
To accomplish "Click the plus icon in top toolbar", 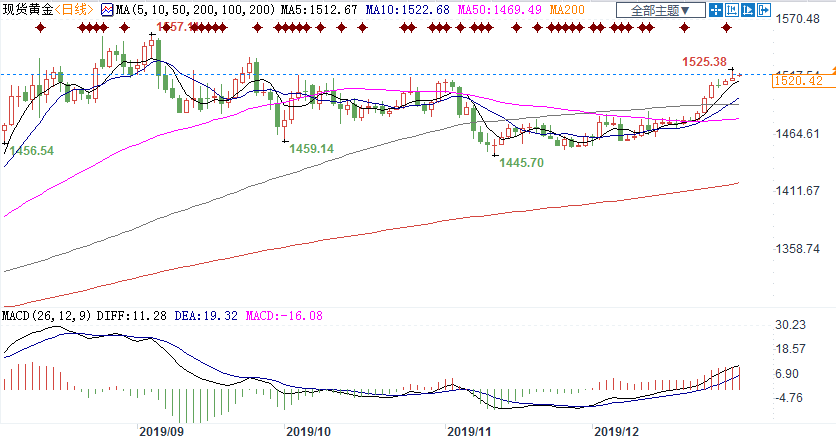I will (715, 10).
